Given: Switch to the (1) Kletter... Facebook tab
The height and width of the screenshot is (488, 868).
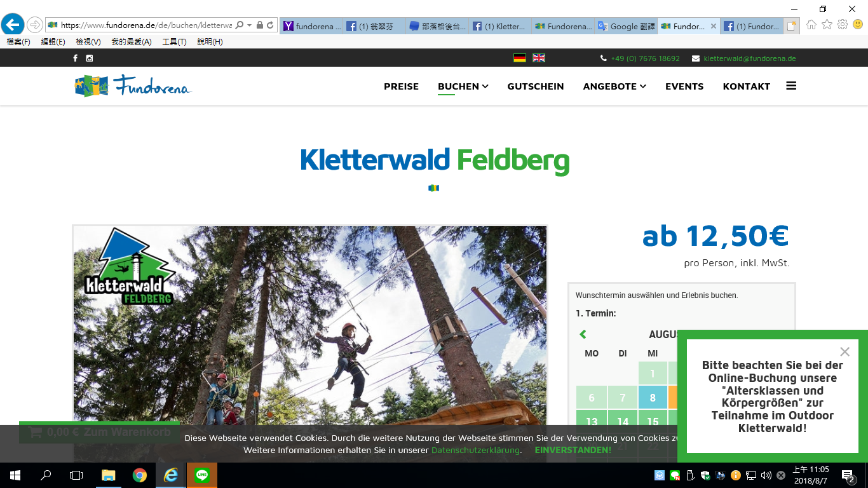Looking at the screenshot, I should pos(500,26).
